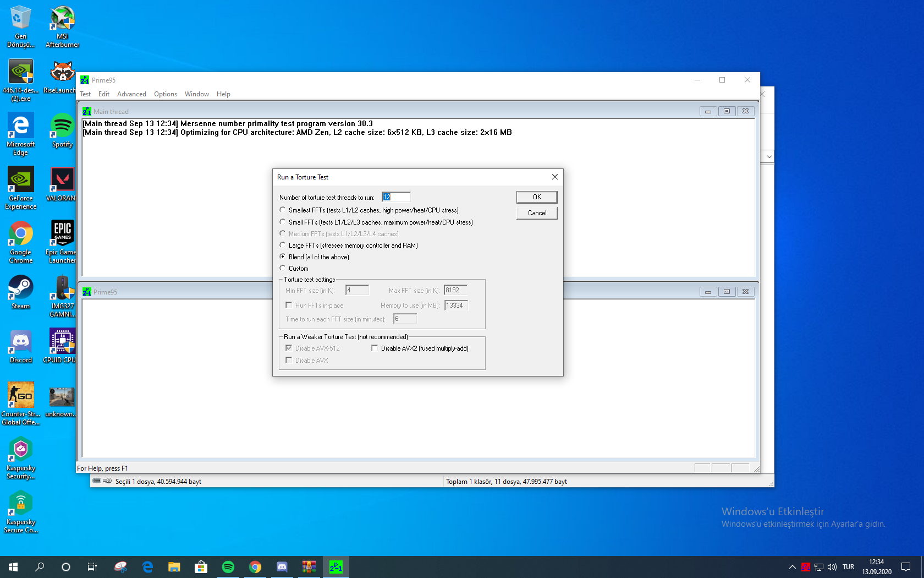
Task: Open Kaspersky Security desktop shortcut
Action: point(20,458)
